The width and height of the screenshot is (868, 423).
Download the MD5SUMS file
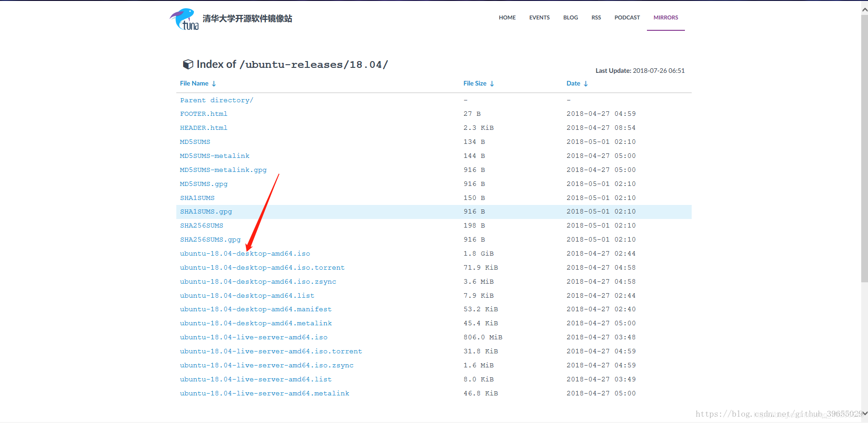(x=195, y=142)
